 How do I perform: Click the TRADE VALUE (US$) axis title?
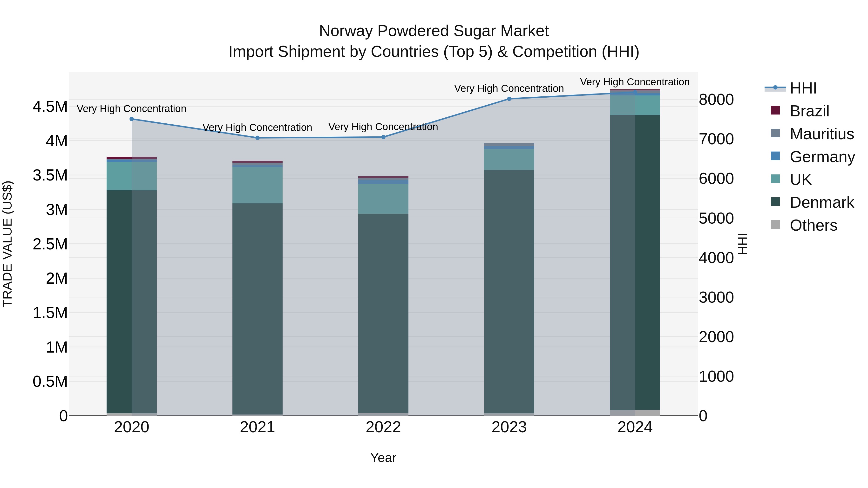click(x=7, y=244)
